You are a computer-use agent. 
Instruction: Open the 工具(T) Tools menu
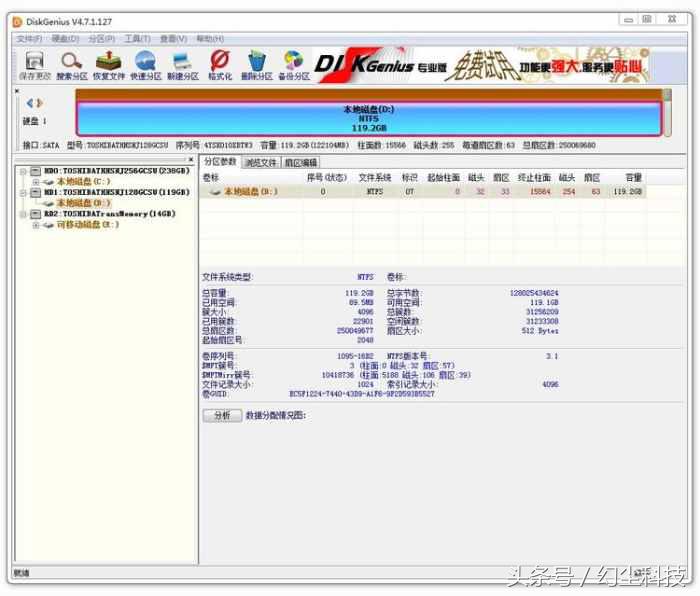(137, 39)
